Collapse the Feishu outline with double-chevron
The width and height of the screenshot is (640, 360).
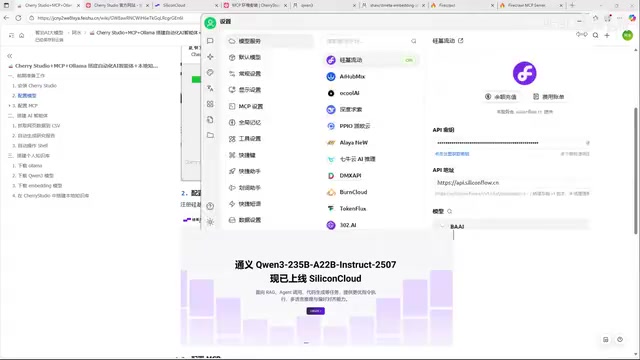tap(10, 56)
